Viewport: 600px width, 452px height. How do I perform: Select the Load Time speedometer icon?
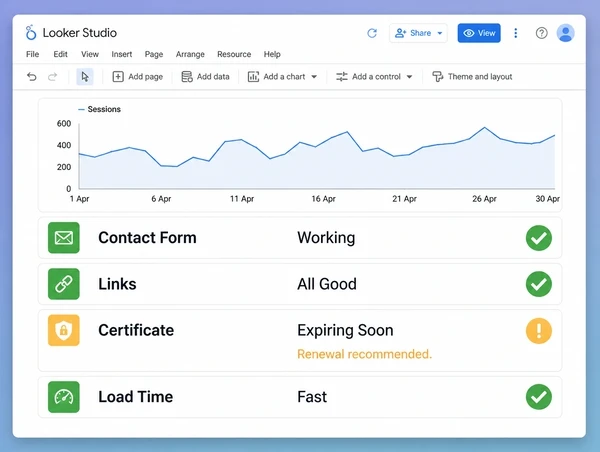pyautogui.click(x=64, y=397)
